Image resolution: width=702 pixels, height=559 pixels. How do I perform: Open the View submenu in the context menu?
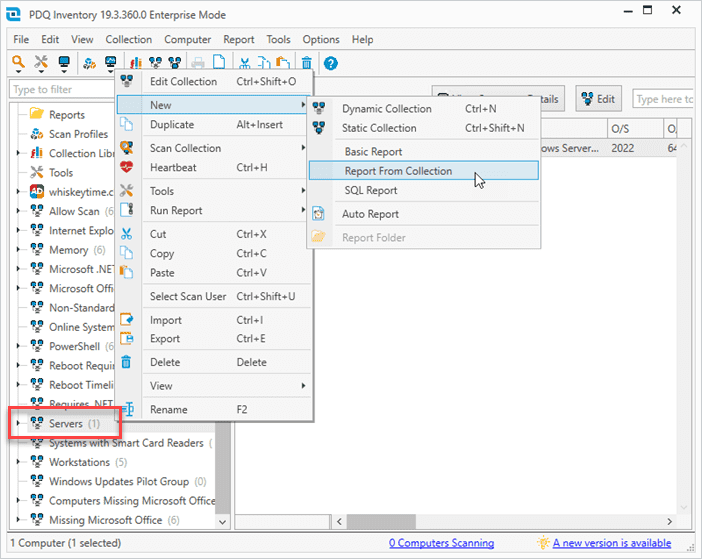tap(214, 386)
